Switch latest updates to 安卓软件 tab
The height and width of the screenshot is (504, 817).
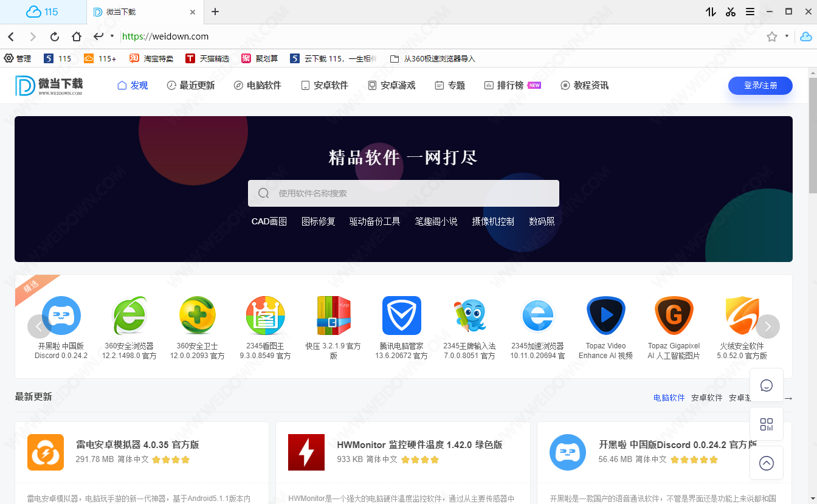pos(707,398)
